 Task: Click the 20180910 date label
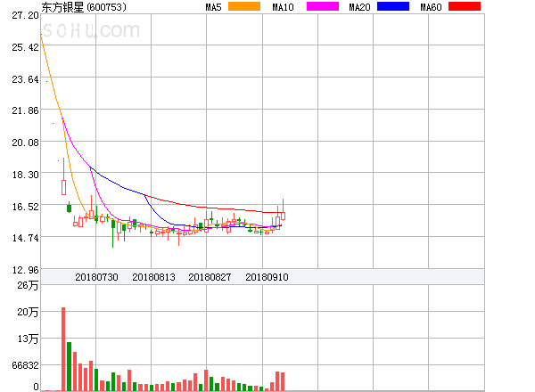tap(267, 277)
